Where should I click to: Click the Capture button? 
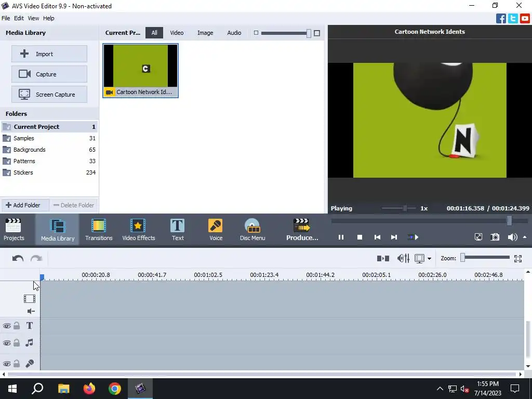pyautogui.click(x=49, y=74)
